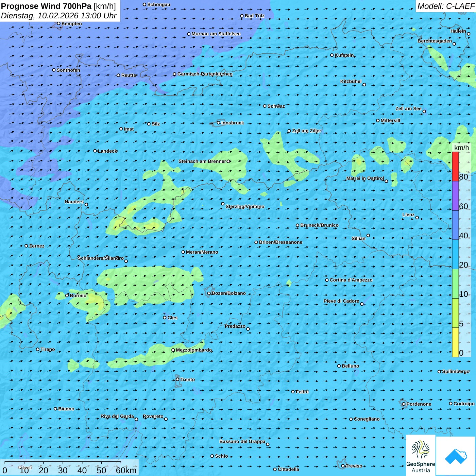Click the 'Schongau' label
This screenshot has width=476, height=476.
click(158, 4)
